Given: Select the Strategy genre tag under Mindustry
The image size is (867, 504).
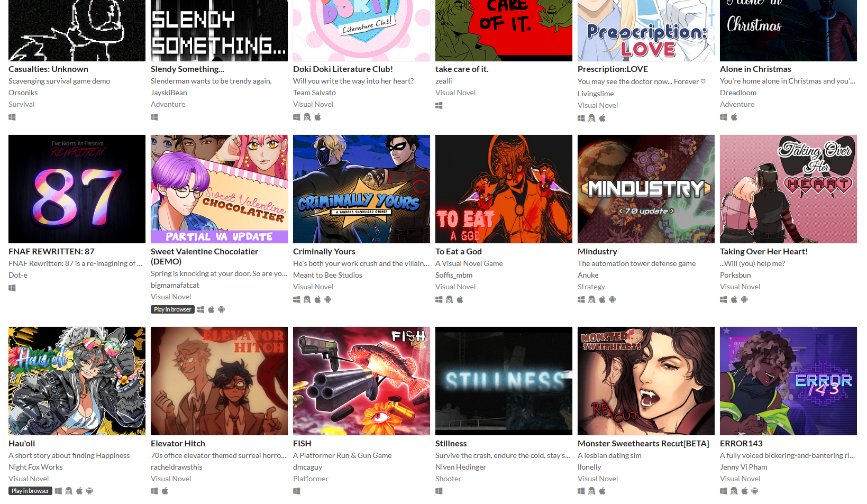Looking at the screenshot, I should pyautogui.click(x=591, y=287).
